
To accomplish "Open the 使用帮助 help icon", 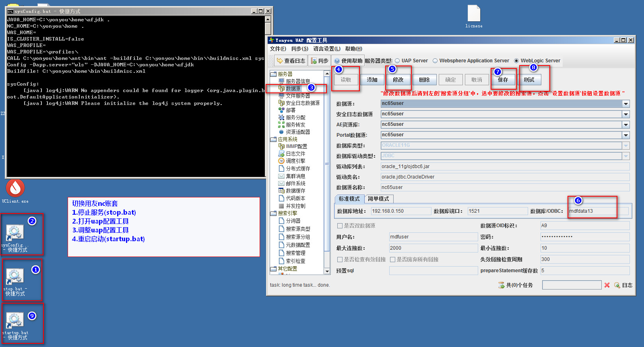I will click(x=337, y=61).
